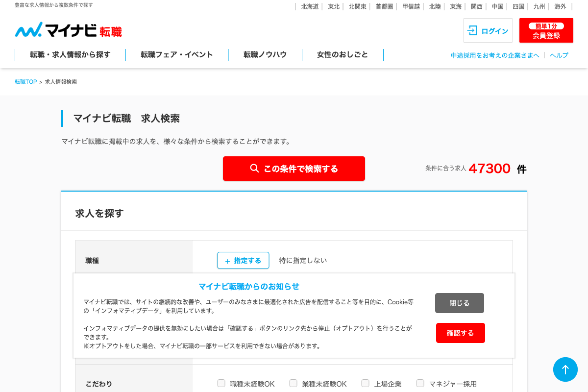Choose the 首都圏 region link
The width and height of the screenshot is (588, 392).
(x=384, y=6)
